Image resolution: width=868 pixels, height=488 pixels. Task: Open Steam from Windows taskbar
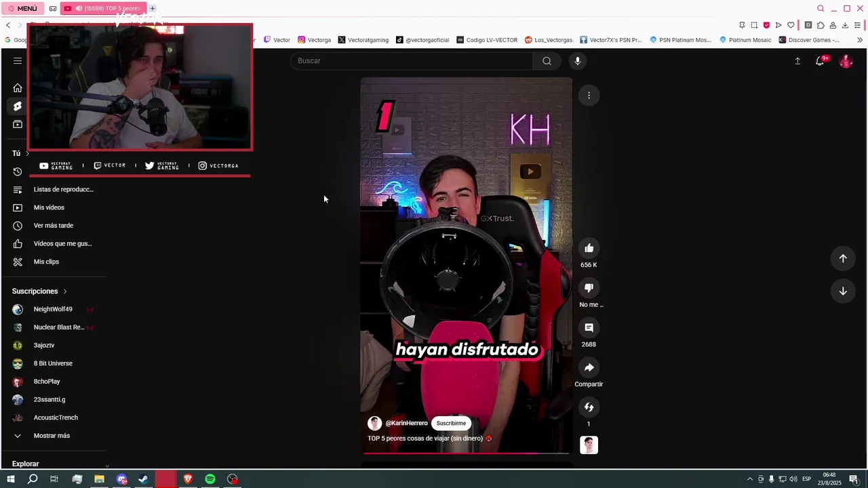coord(144,479)
